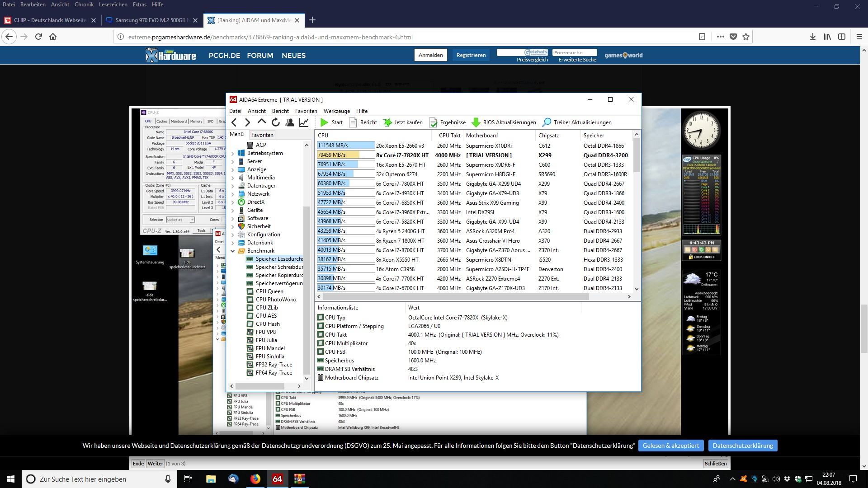Open the FORUM navigation link
Image resolution: width=868 pixels, height=488 pixels.
point(260,56)
